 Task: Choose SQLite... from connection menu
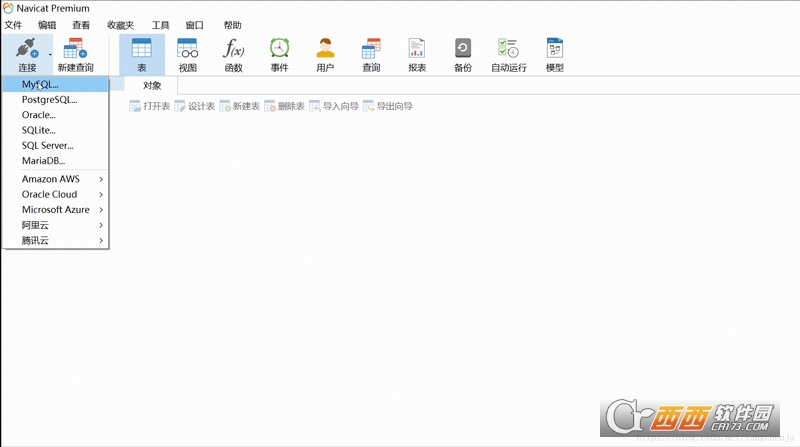55,131
